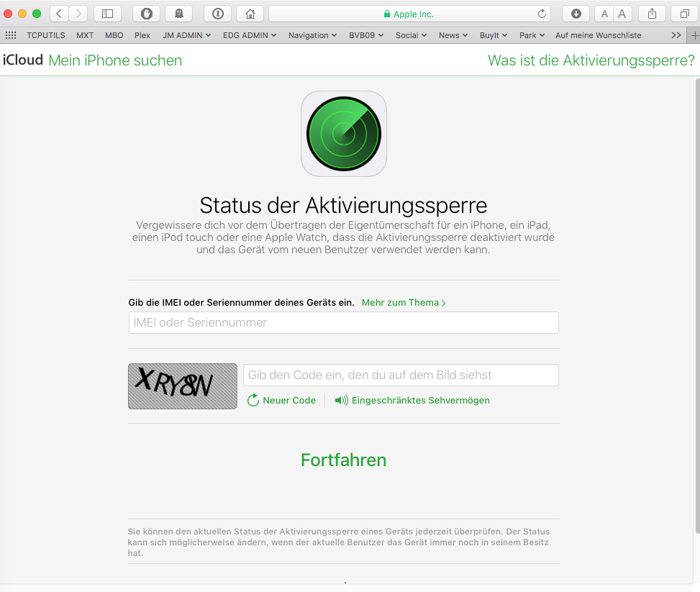The width and height of the screenshot is (700, 592).
Task: Click the Apple Inc. address bar
Action: click(x=409, y=14)
